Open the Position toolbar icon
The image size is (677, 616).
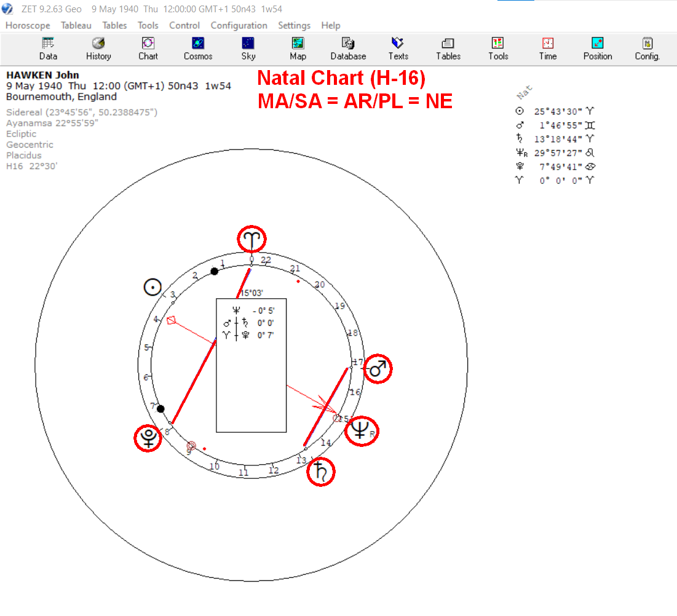click(x=598, y=49)
